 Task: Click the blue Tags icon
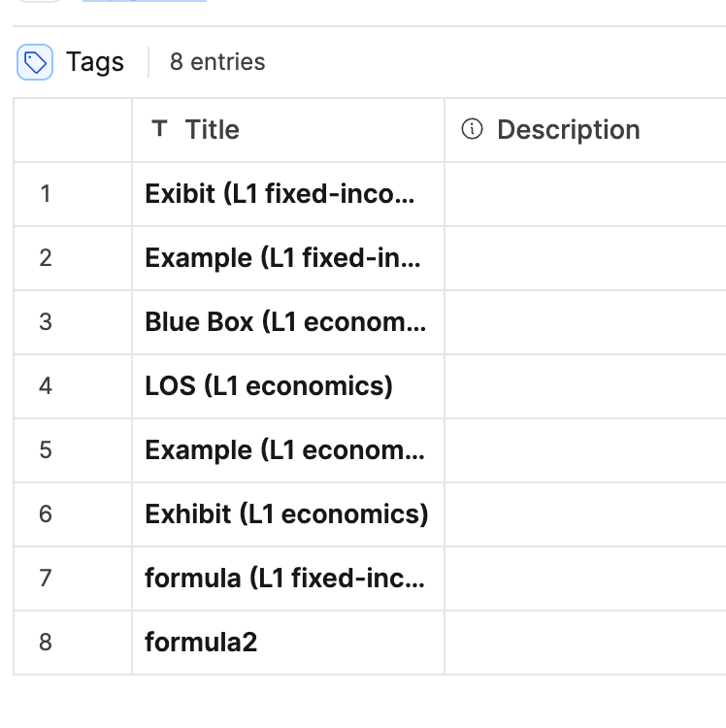tap(35, 62)
